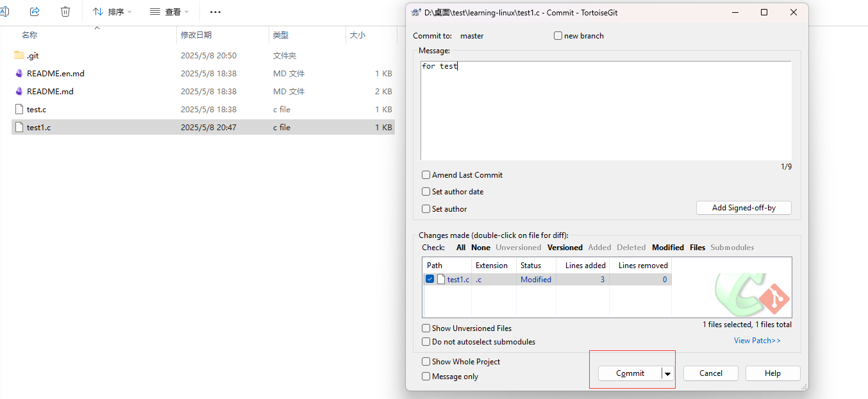Viewport: 868px width, 399px height.
Task: Click the test.c file icon
Action: click(19, 109)
